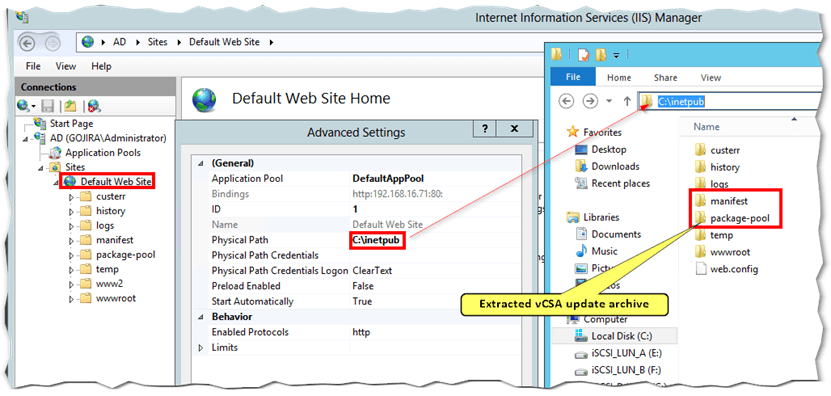Switch to the View tab in File Explorer
This screenshot has height=396, width=831.
click(711, 77)
